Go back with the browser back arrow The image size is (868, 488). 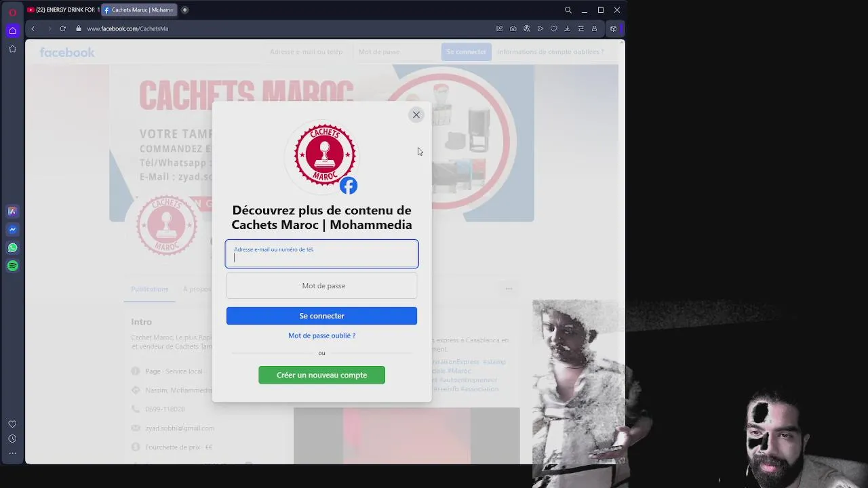point(33,28)
